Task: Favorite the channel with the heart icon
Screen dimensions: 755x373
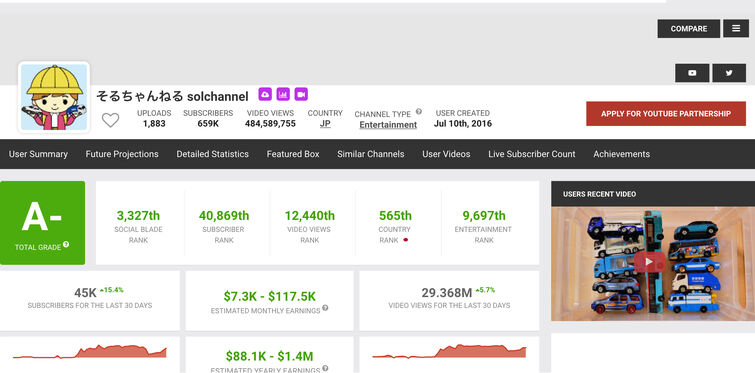Action: click(110, 120)
